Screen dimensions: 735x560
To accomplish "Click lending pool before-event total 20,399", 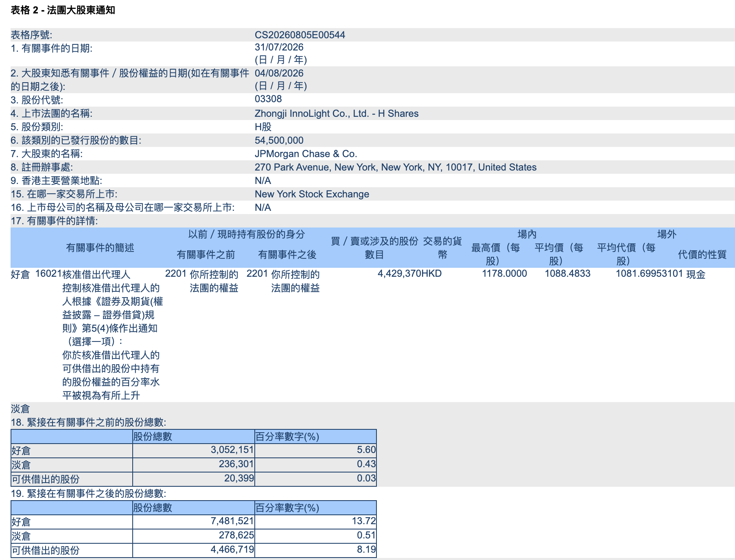I will [x=239, y=478].
